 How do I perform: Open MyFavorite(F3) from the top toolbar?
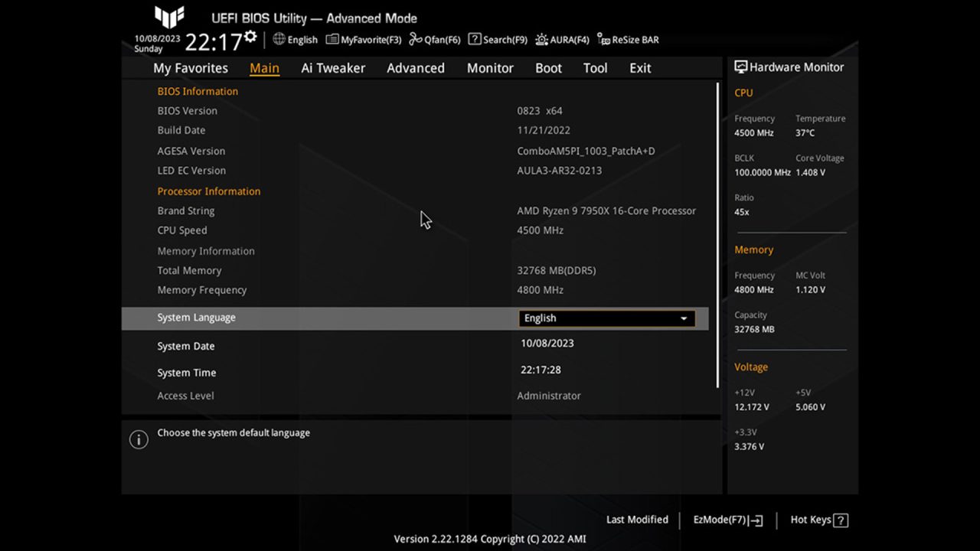coord(364,40)
